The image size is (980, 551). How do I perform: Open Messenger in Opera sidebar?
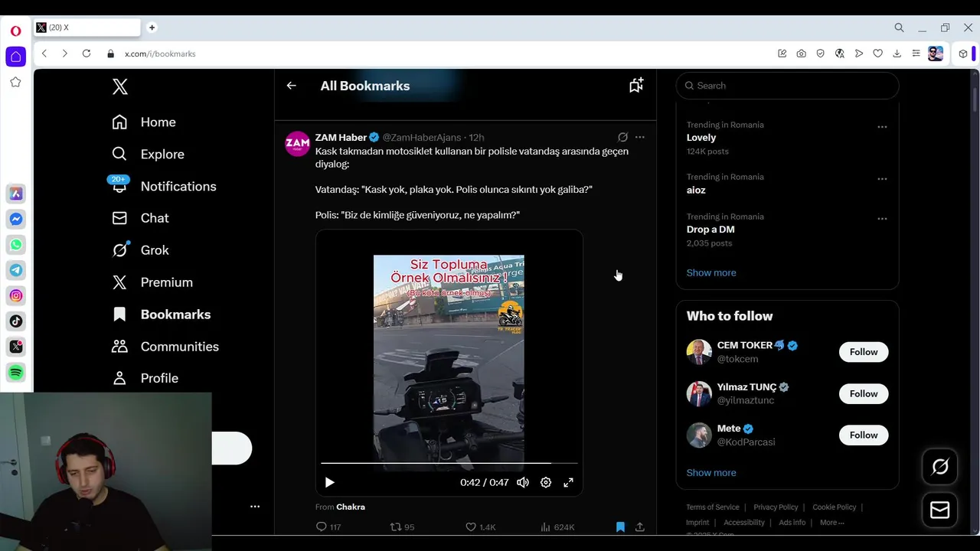(x=15, y=219)
